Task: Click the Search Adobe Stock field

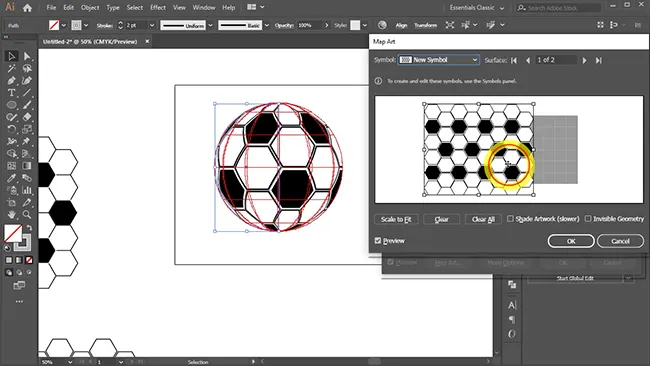Action: click(x=558, y=8)
